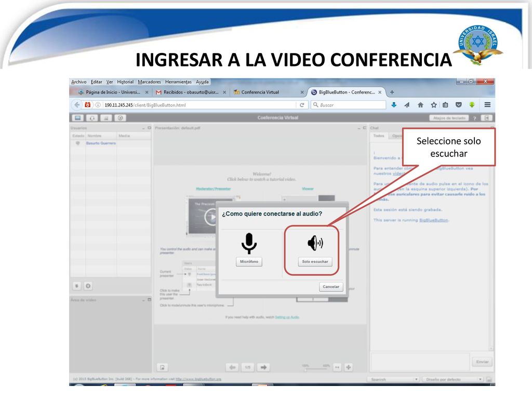Fit presentation to width button
This screenshot has height=399, width=532.
point(337,367)
